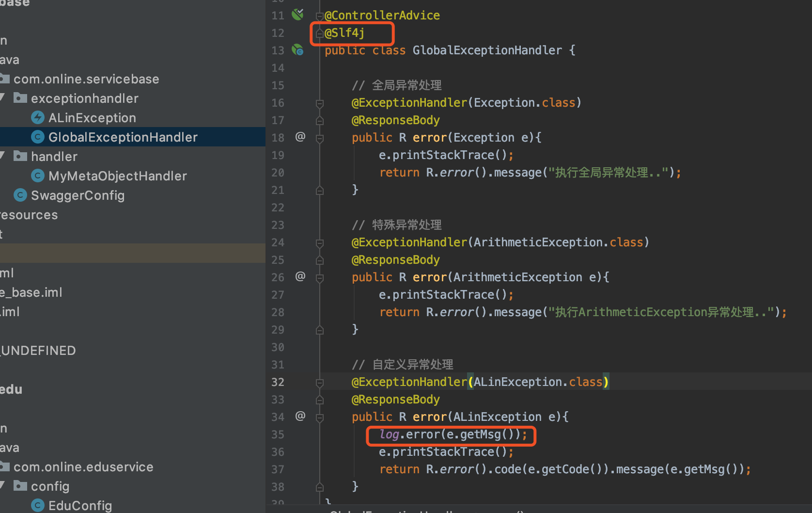Viewport: 812px width, 513px height.
Task: Place cursor on @Slf4j annotation
Action: pyautogui.click(x=344, y=32)
